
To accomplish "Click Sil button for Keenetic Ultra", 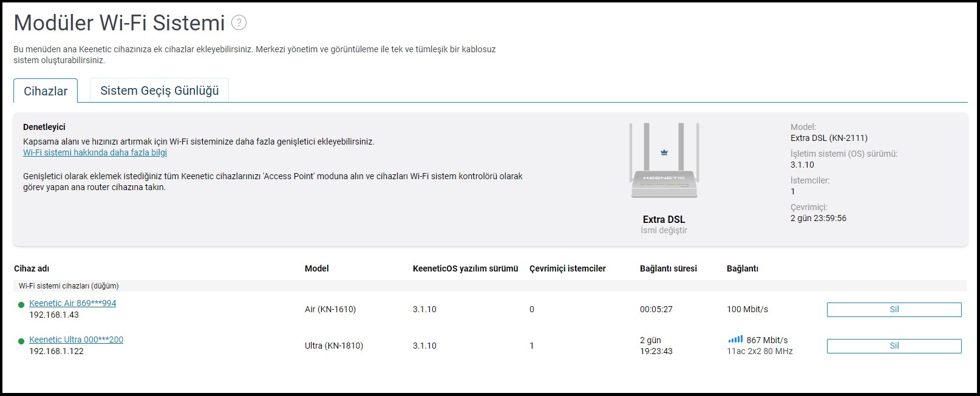I will tap(894, 346).
